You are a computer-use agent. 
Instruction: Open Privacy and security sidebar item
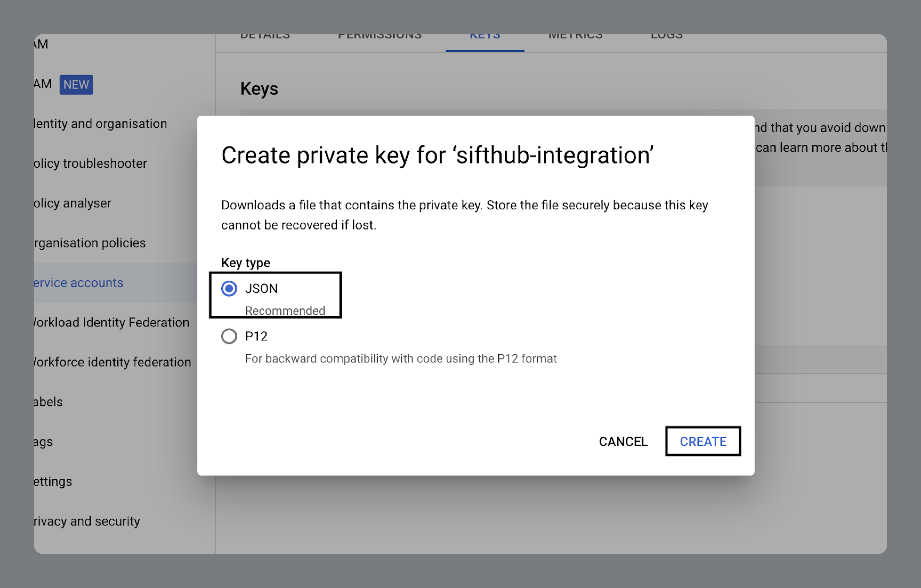tap(87, 521)
